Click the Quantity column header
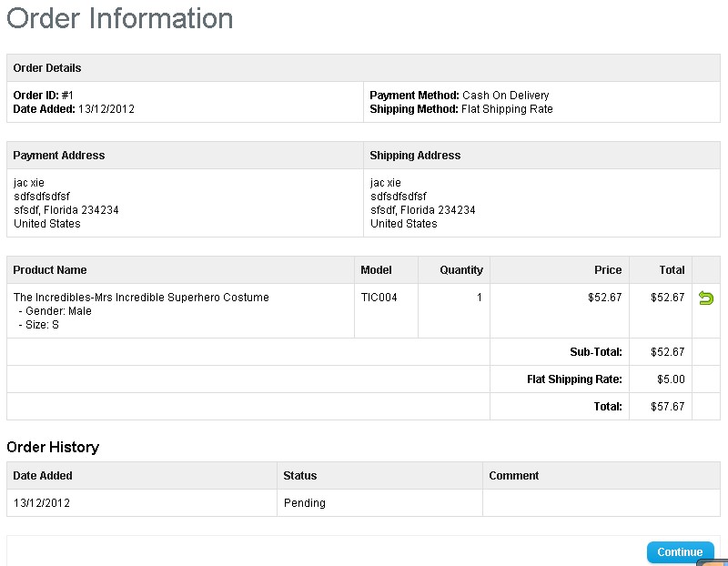The height and width of the screenshot is (566, 728). point(461,269)
